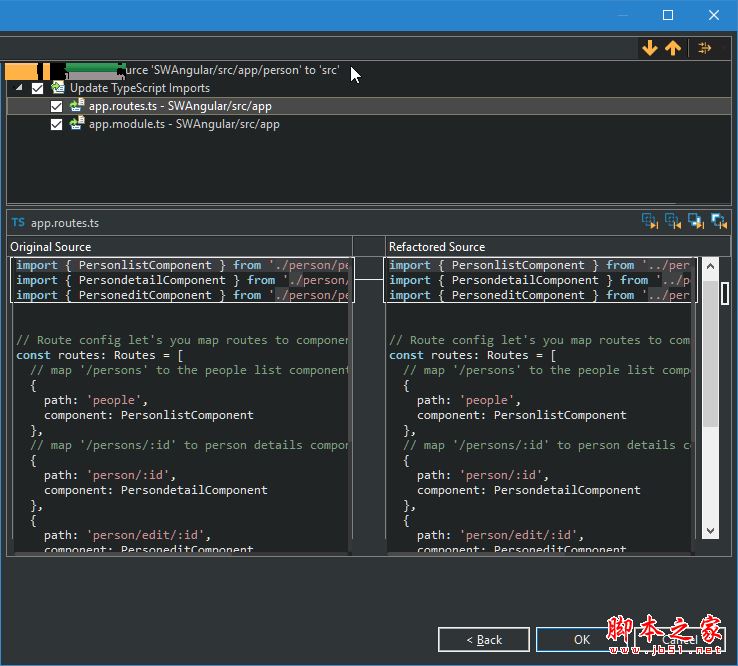Click "path: 'person/:id'," in Original Source
The width and height of the screenshot is (738, 666).
pos(110,475)
